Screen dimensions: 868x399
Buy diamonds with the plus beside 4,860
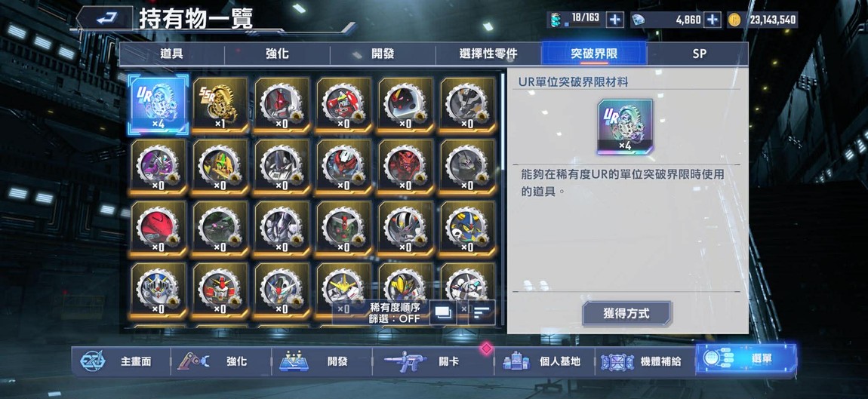pos(713,20)
